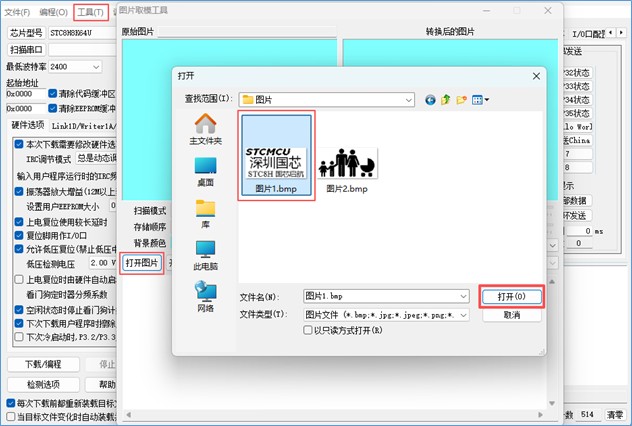Open the view menu icon in Open dialog
This screenshot has width=632, height=426.
[x=480, y=100]
